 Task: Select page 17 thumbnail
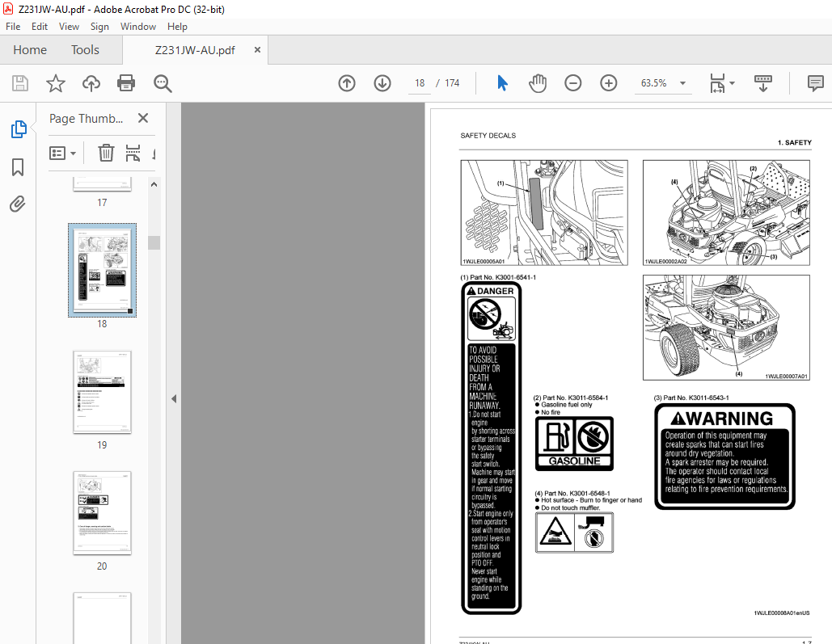click(102, 184)
